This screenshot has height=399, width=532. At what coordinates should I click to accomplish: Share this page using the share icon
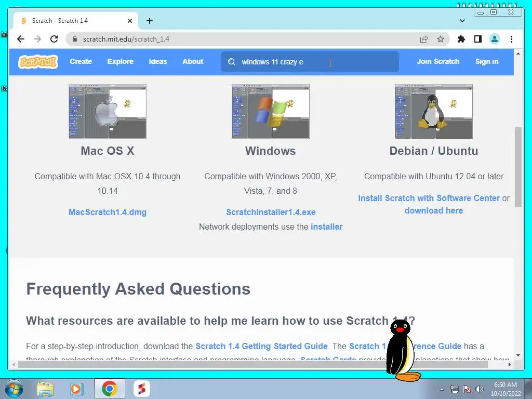[x=424, y=39]
